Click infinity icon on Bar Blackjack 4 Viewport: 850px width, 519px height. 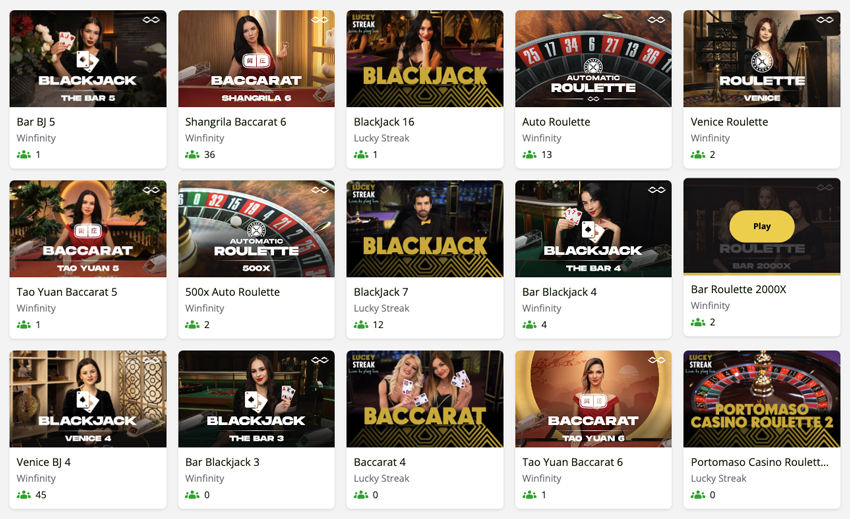656,190
